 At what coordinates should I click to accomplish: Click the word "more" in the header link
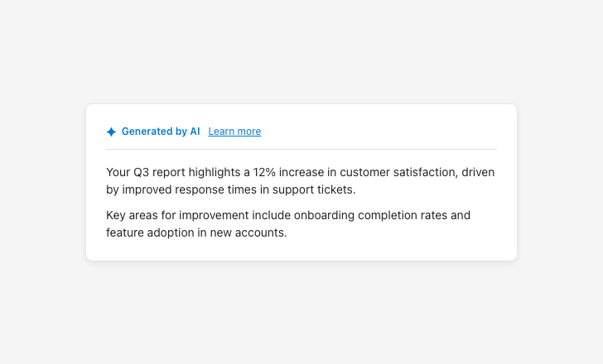248,132
